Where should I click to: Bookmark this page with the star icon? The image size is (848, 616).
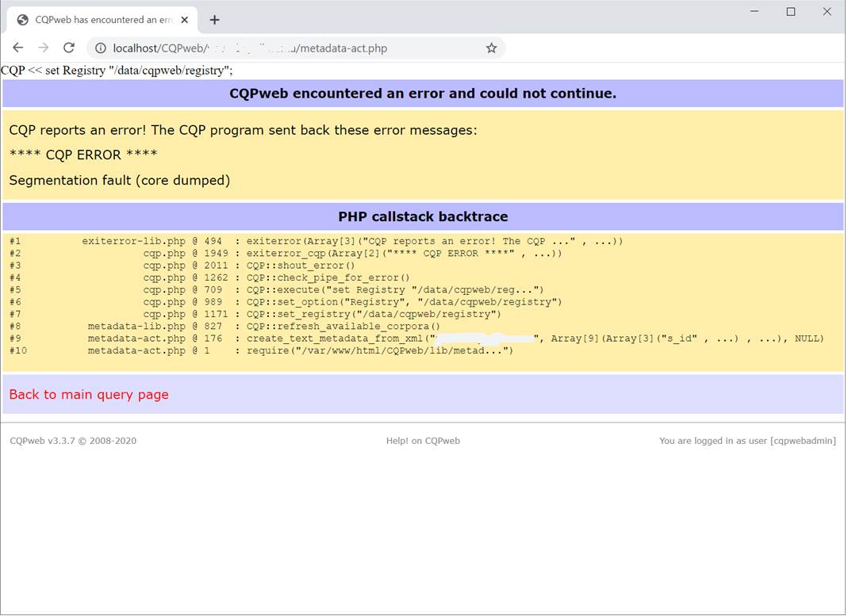click(x=491, y=48)
